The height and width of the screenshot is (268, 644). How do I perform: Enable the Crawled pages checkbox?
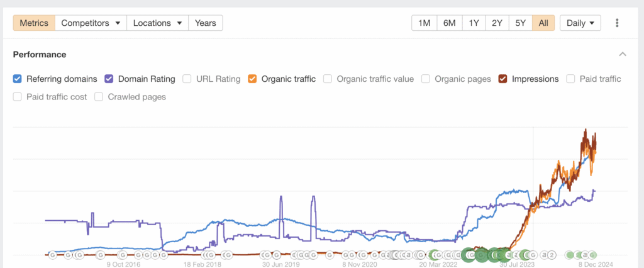pyautogui.click(x=99, y=97)
